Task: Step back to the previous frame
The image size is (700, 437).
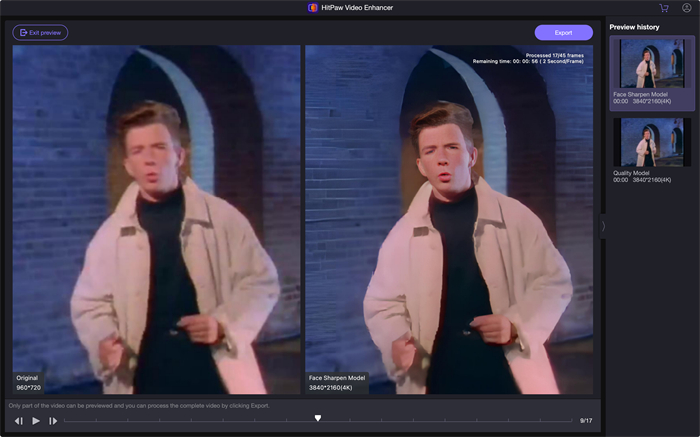Action: pyautogui.click(x=19, y=421)
